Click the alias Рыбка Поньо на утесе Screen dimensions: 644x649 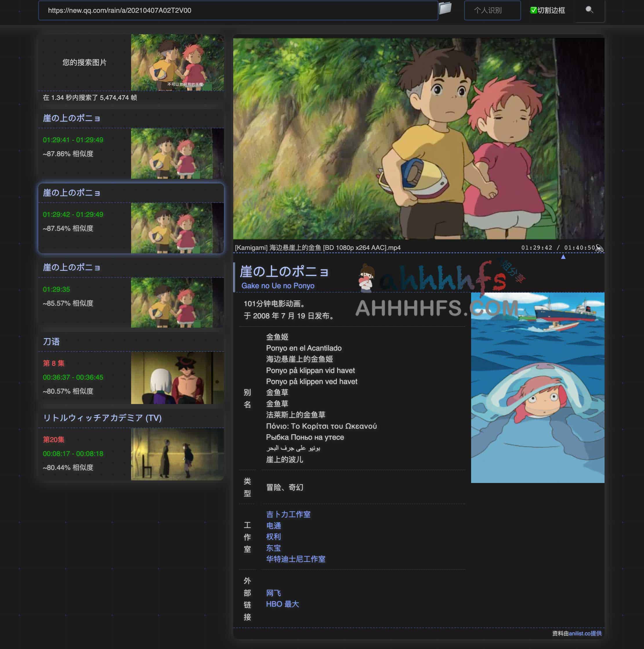coord(305,438)
